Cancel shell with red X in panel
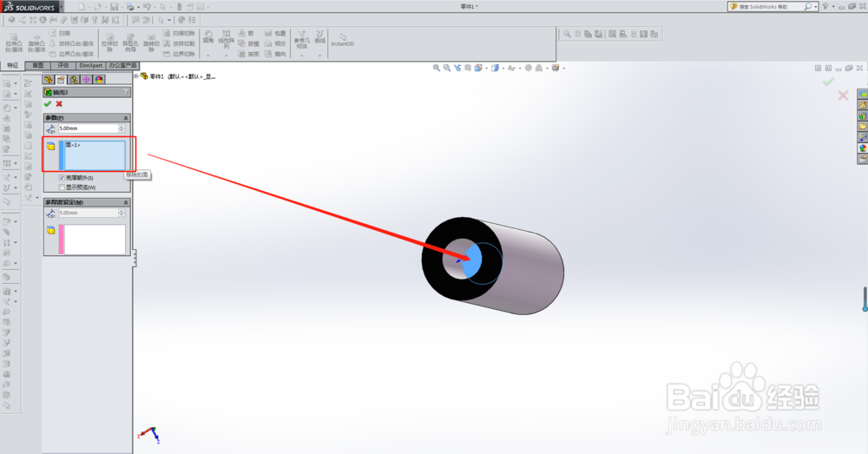This screenshot has width=868, height=454. pyautogui.click(x=59, y=103)
